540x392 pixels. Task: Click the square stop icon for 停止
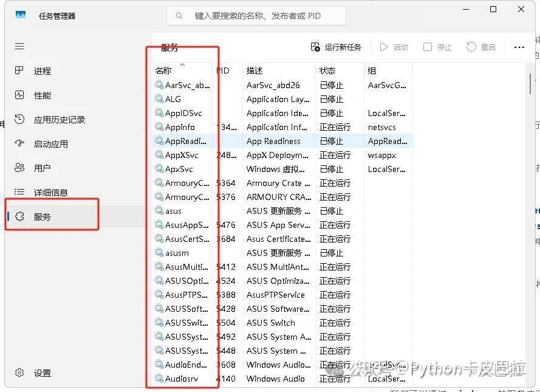point(428,47)
